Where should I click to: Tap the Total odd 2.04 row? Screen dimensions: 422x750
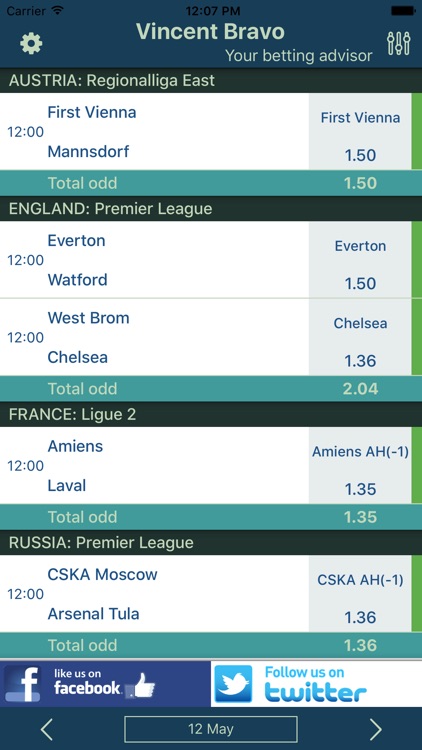coord(211,388)
